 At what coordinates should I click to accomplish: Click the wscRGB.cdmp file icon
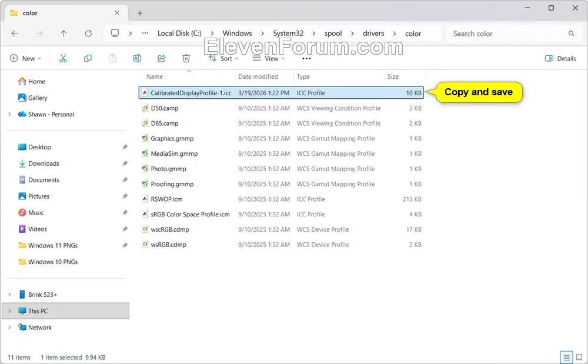[145, 229]
